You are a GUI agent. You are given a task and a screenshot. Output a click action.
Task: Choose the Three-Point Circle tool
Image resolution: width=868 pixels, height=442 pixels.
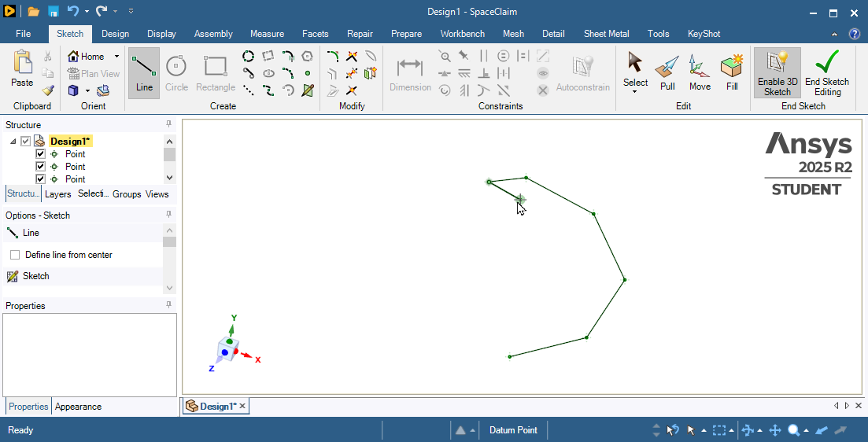click(x=249, y=56)
